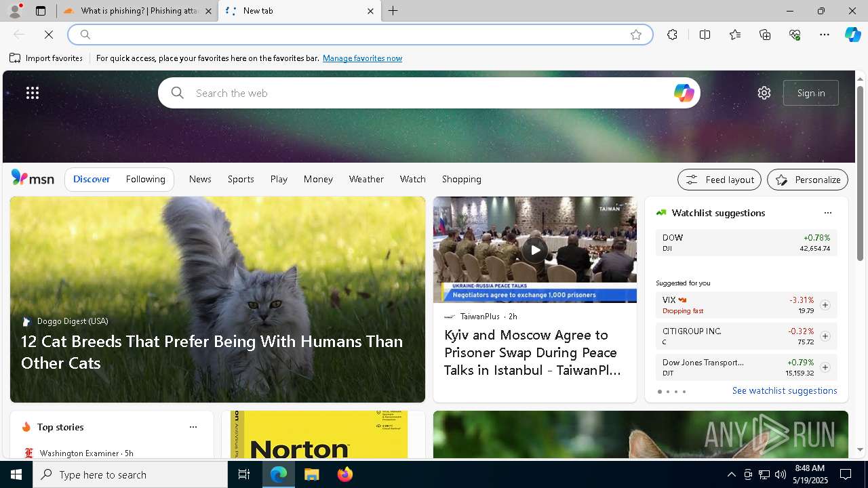
Task: Click the Search the web box
Action: coord(429,93)
